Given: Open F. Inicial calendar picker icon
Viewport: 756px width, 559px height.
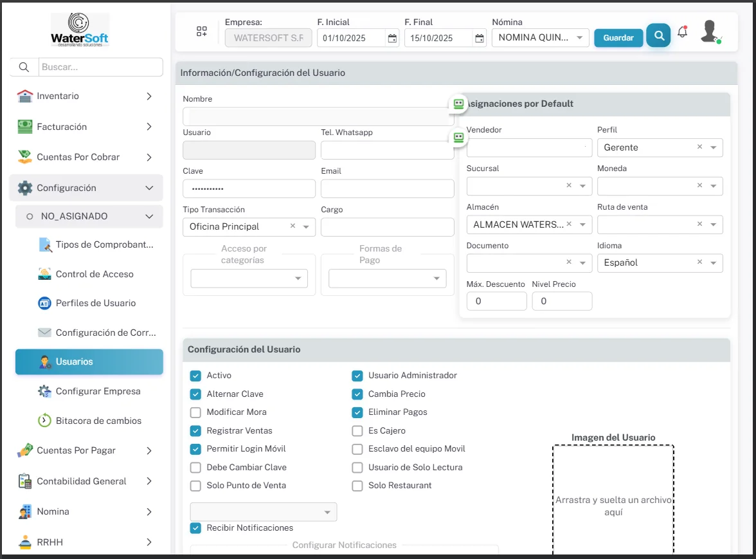Looking at the screenshot, I should (x=392, y=38).
